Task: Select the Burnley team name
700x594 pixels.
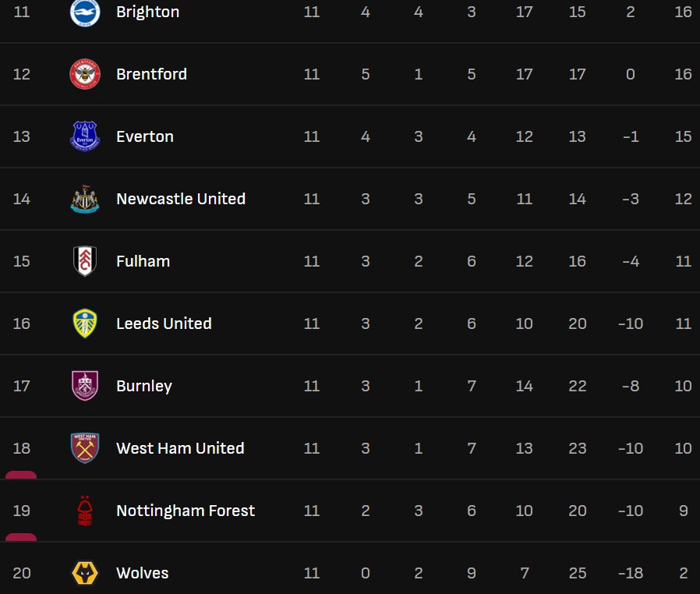Action: pyautogui.click(x=144, y=386)
